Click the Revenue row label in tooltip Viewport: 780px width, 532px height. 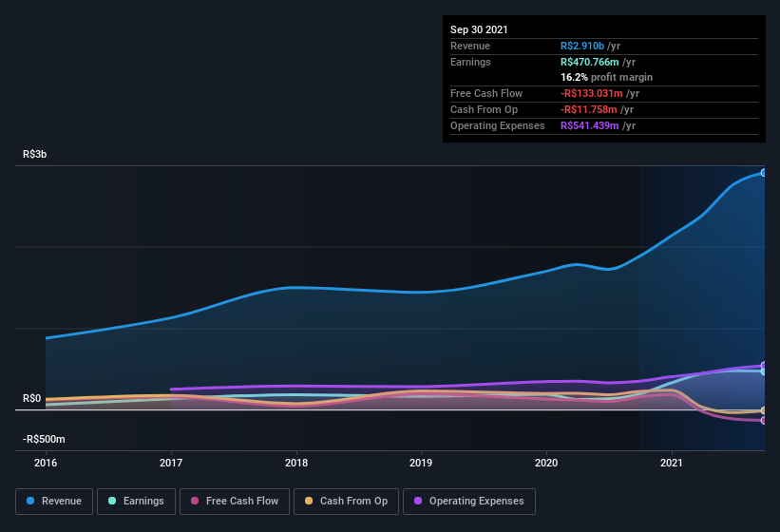click(x=470, y=46)
